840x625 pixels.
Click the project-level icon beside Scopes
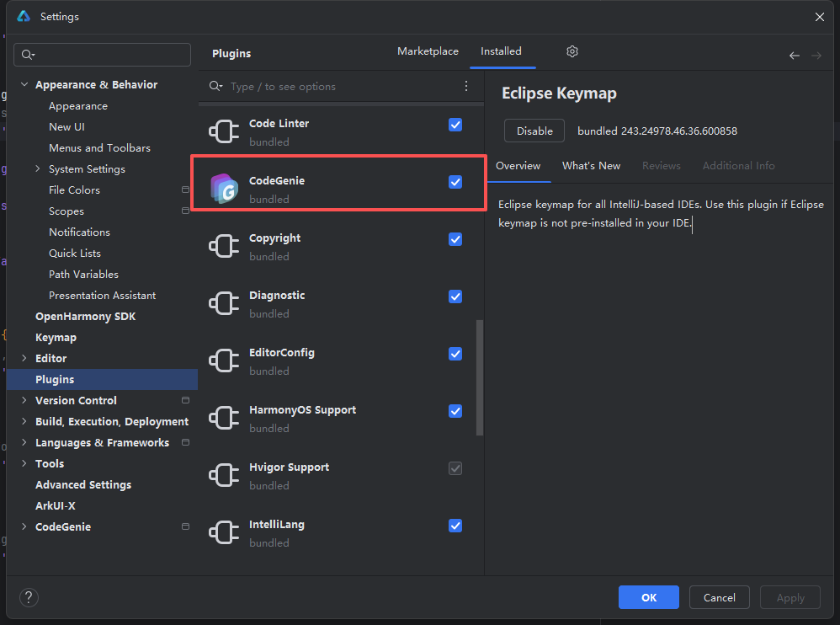[x=185, y=211]
